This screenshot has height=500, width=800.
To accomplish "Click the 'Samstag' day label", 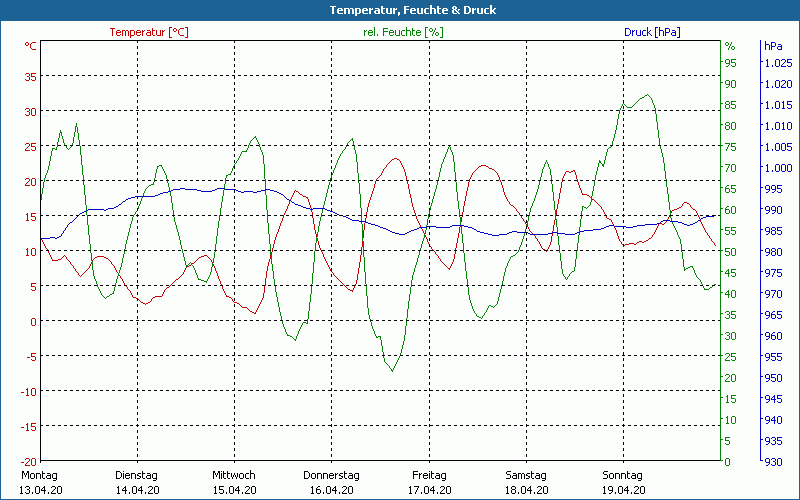I will 526,475.
